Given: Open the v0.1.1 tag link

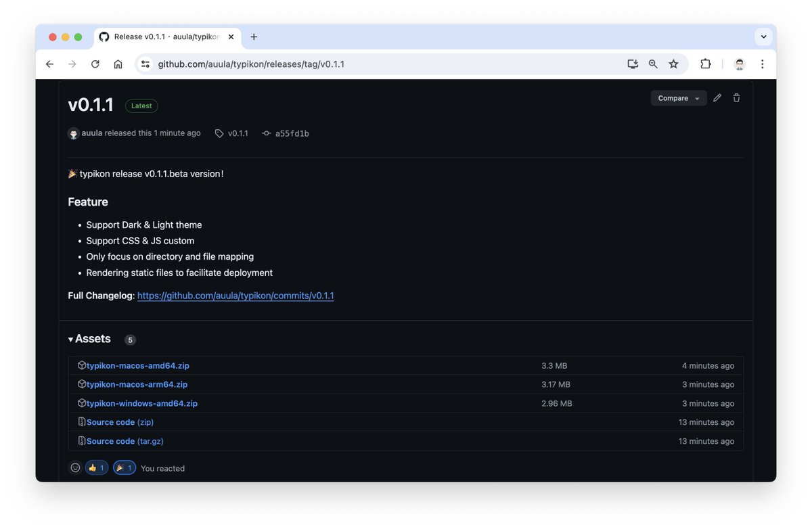Looking at the screenshot, I should click(238, 133).
